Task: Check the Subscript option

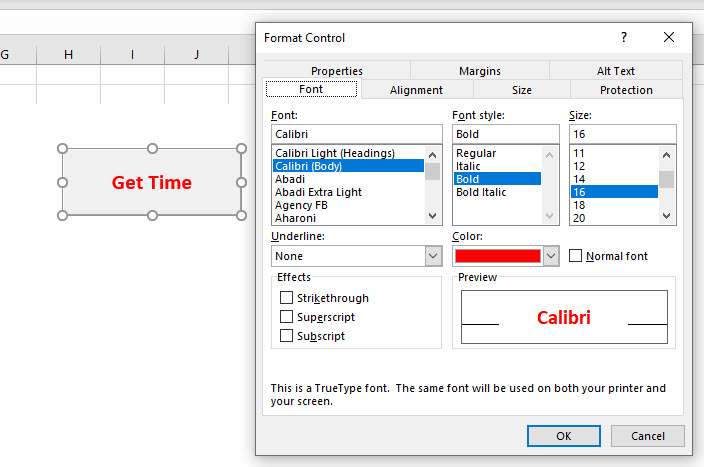Action: (287, 336)
